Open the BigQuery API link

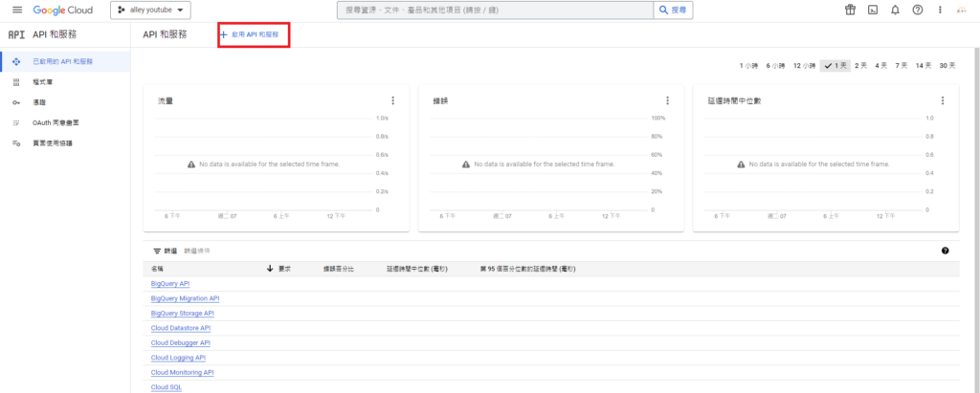170,284
